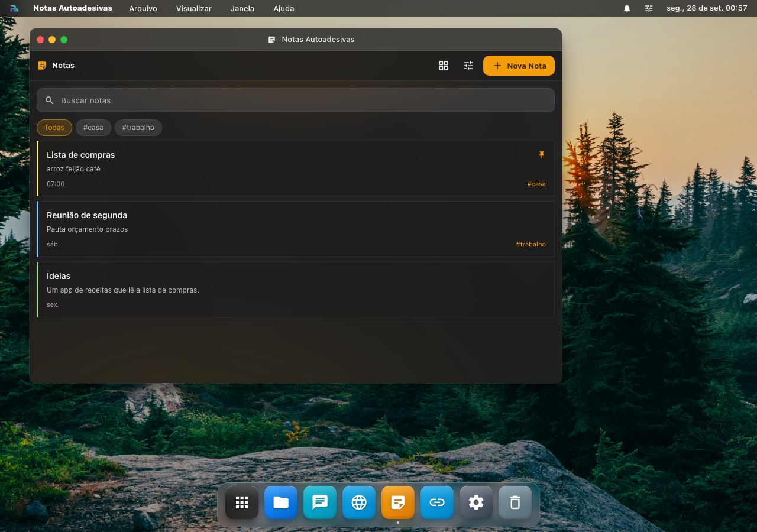Screen dimensions: 757x532
Task: Focus the Buscar notas search field
Action: pos(296,100)
